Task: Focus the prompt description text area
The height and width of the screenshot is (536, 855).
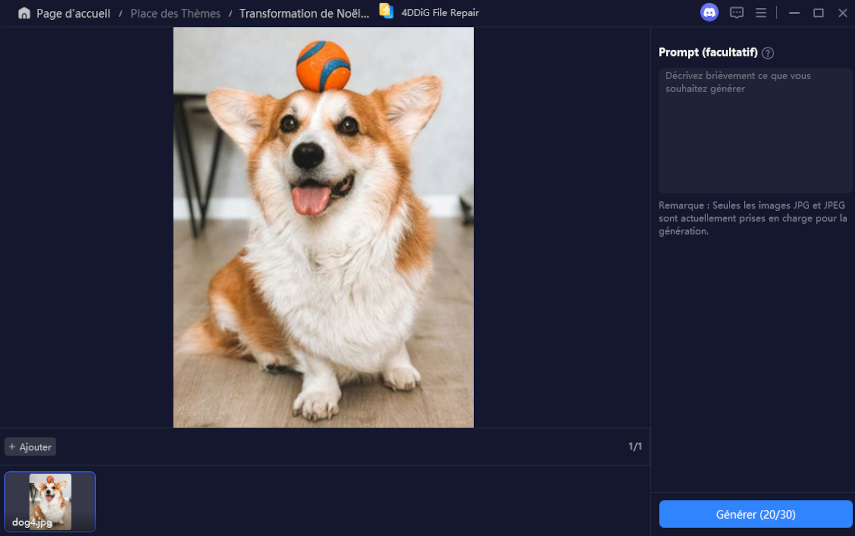Action: [x=755, y=130]
